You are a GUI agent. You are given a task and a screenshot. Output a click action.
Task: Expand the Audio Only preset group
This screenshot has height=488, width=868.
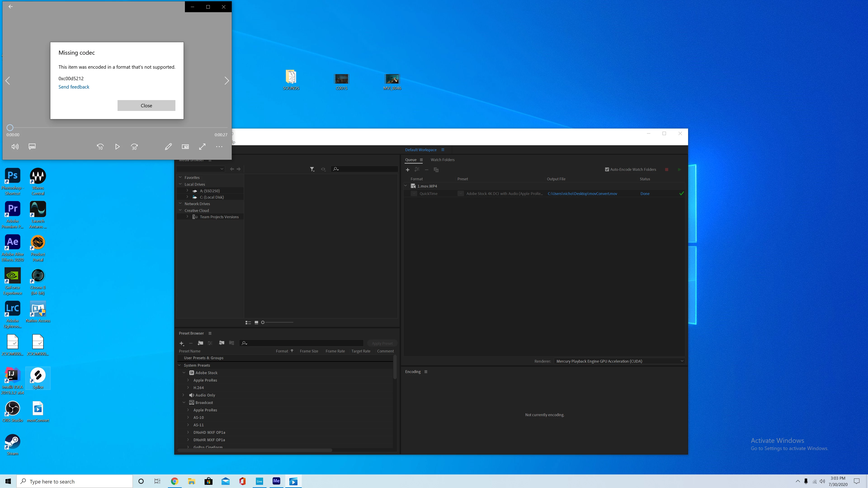tap(184, 395)
